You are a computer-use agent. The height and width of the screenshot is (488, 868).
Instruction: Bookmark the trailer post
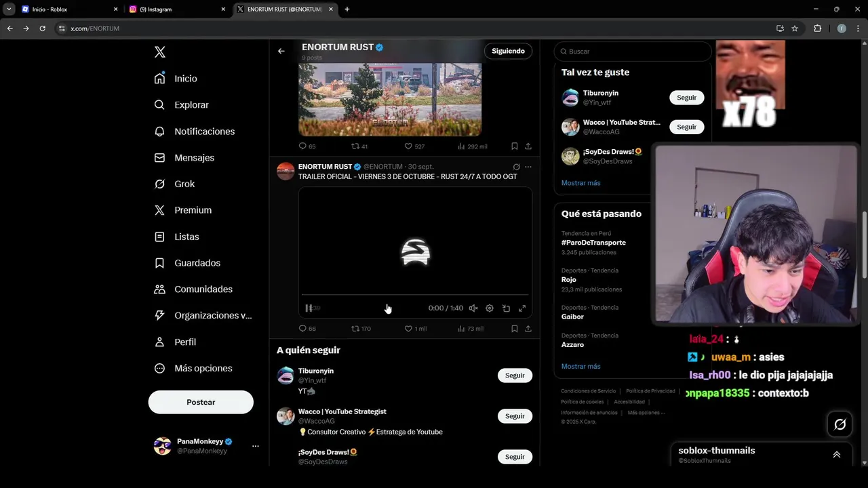pyautogui.click(x=515, y=329)
